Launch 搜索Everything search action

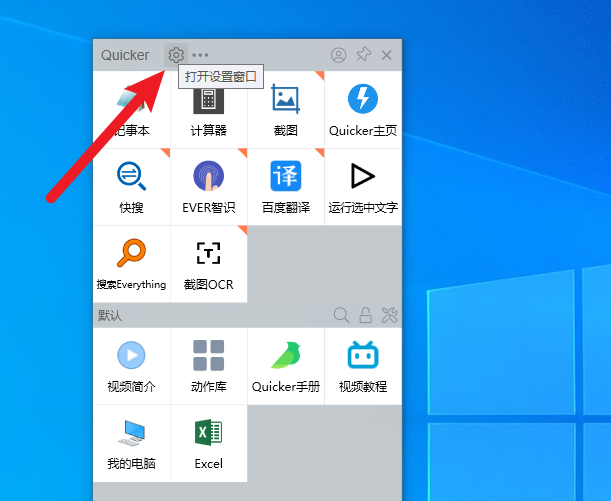coord(132,264)
